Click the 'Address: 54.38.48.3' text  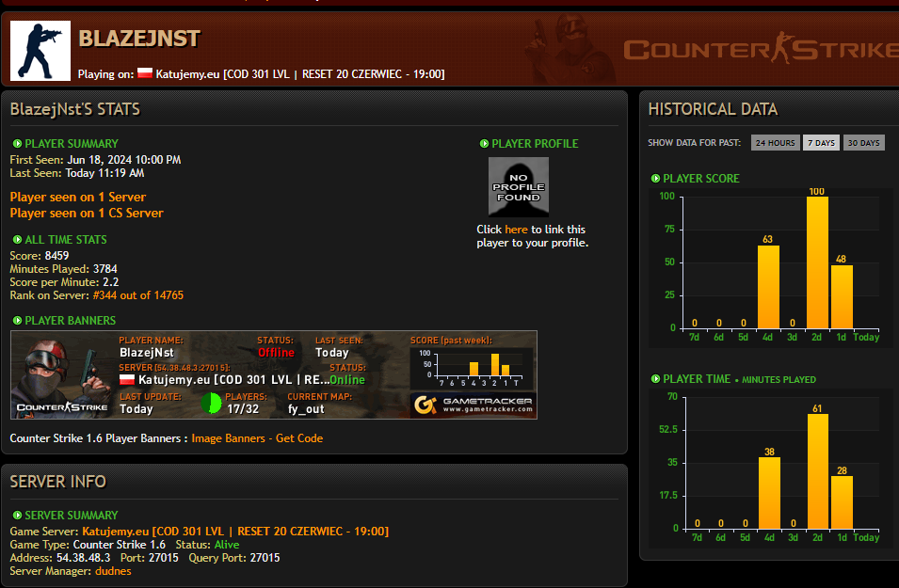[59, 558]
